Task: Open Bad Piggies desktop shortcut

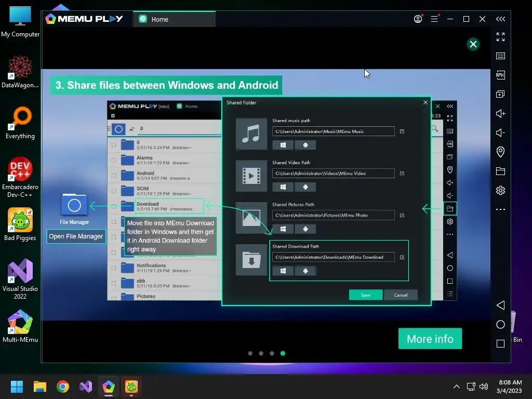Action: tap(20, 224)
